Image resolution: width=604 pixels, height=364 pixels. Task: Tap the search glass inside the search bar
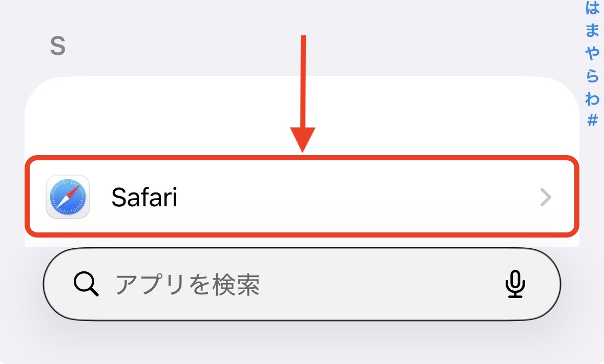tap(86, 285)
